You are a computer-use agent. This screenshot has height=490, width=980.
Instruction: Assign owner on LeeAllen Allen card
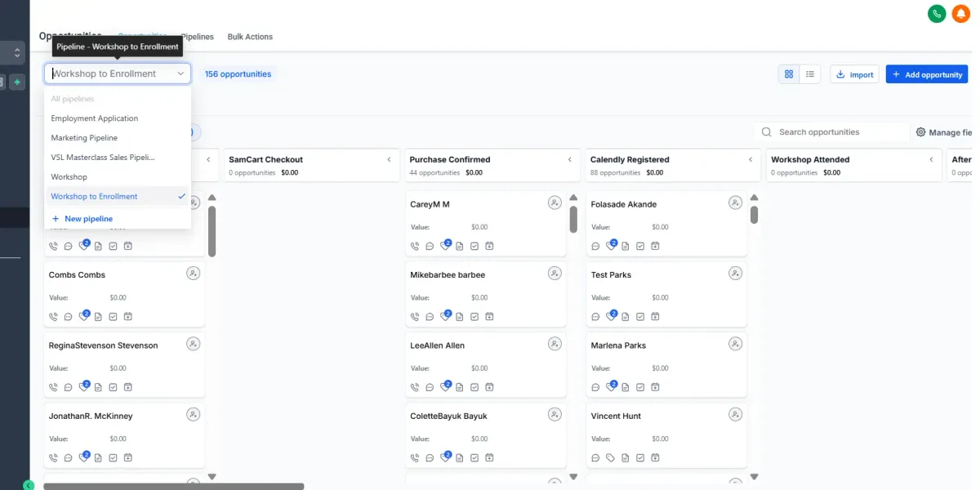point(555,344)
